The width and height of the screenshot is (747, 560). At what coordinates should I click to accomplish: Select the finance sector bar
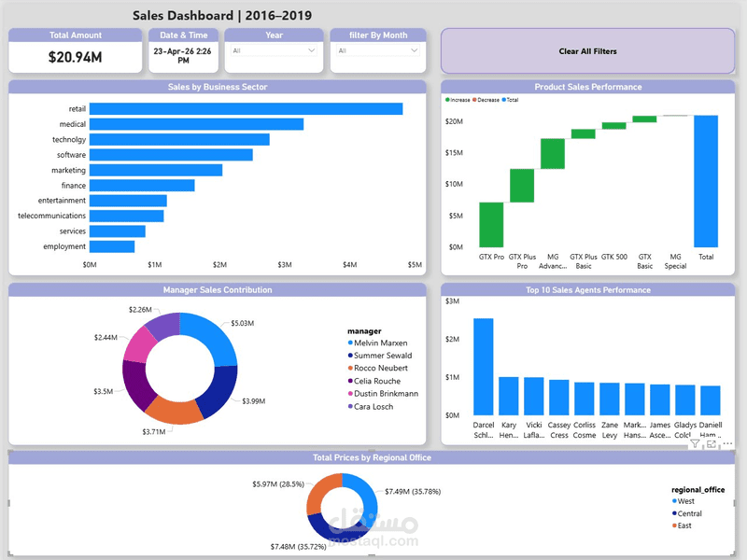(x=142, y=185)
